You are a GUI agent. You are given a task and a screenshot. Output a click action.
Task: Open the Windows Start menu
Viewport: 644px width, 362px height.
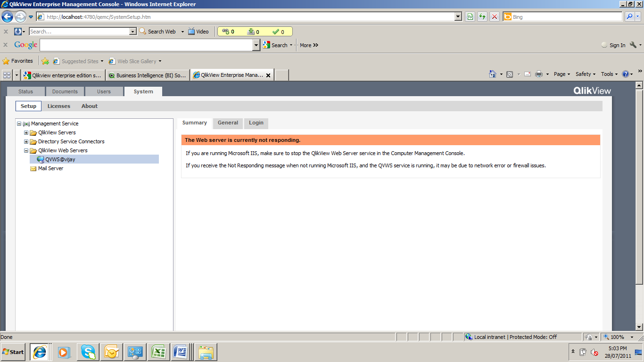13,352
